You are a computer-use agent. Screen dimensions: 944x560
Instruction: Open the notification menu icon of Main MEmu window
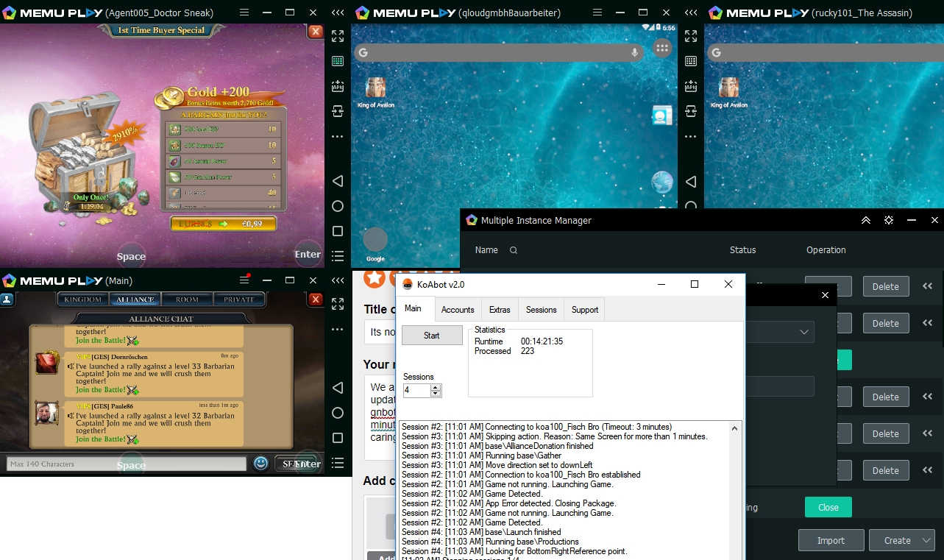[245, 280]
